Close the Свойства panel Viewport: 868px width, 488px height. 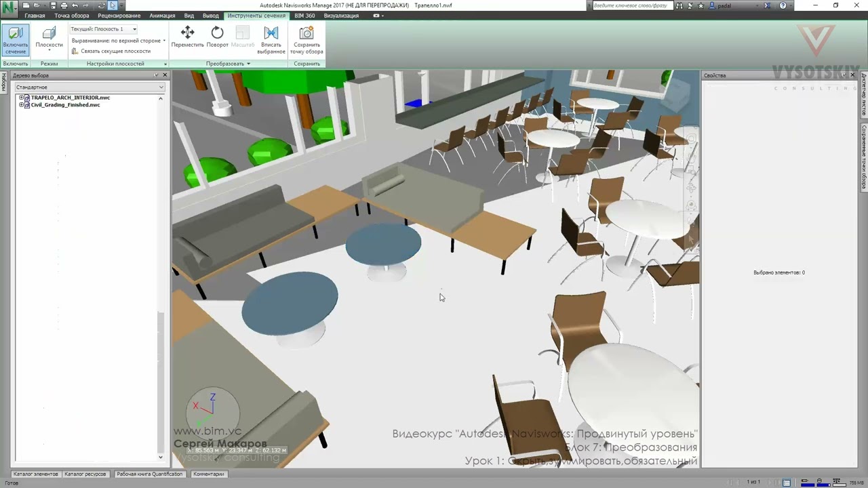(x=853, y=75)
